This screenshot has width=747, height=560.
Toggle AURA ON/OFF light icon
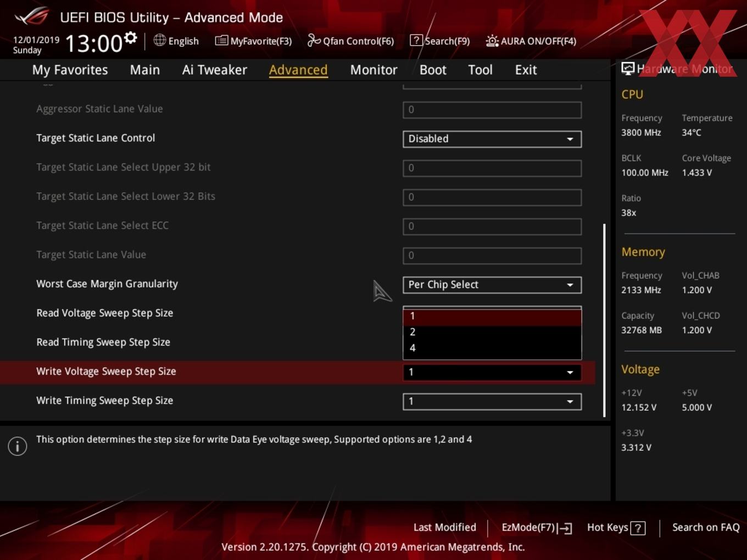492,41
